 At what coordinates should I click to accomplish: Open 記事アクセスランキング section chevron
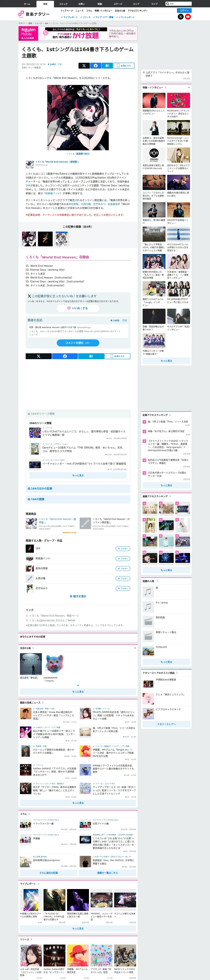click(170, 415)
